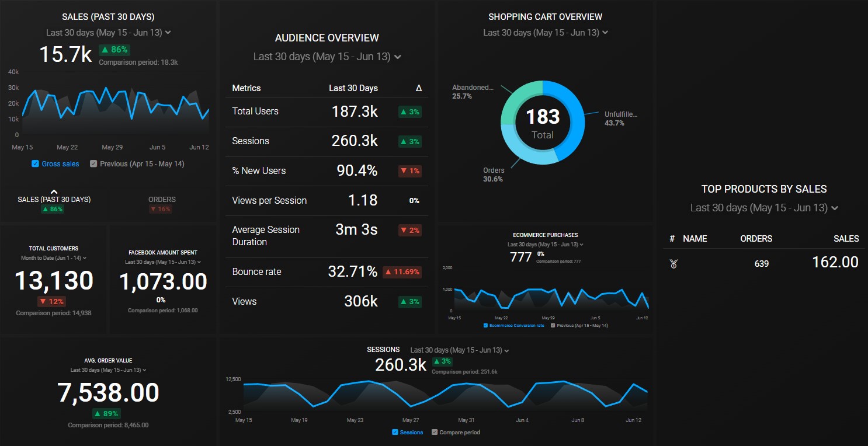
Task: Click the up chevron above the Sales tab
Action: coord(54,191)
